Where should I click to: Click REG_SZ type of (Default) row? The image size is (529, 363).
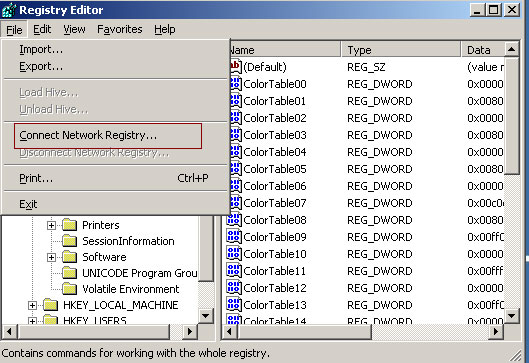coord(366,67)
